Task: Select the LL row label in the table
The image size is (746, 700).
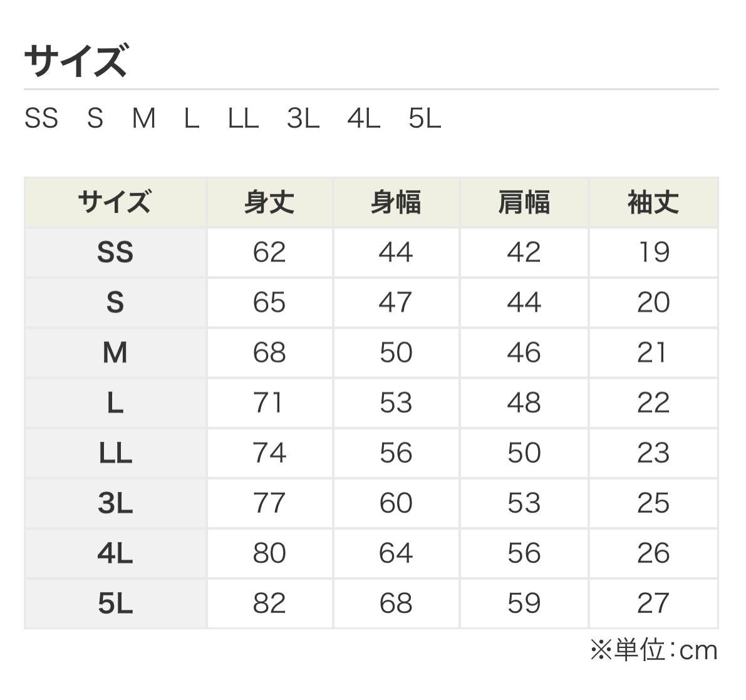Action: 115,453
